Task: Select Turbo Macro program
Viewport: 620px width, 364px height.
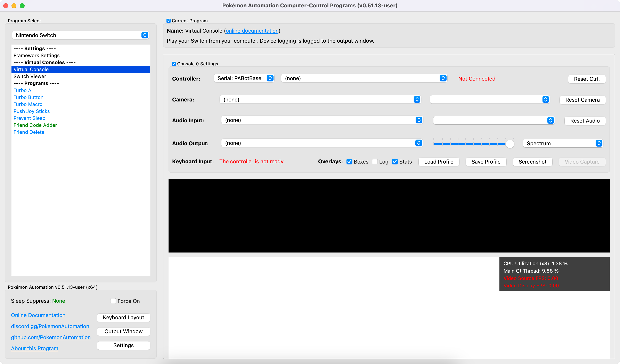Action: pos(28,104)
